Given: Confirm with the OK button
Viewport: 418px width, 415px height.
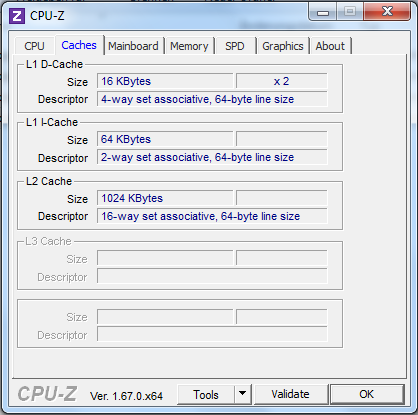Looking at the screenshot, I should pyautogui.click(x=366, y=394).
